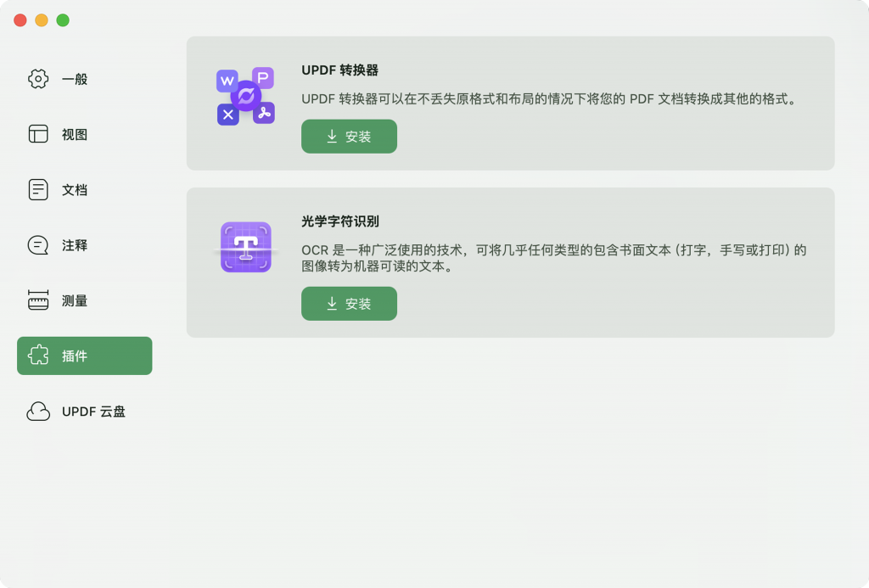This screenshot has width=869, height=588.
Task: Click the gear icon for 一般 settings
Action: [38, 79]
